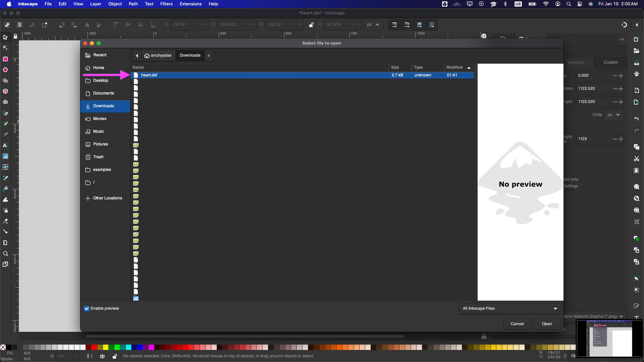Pick the yellow swatch in palette
The image size is (644, 362).
coord(106,347)
